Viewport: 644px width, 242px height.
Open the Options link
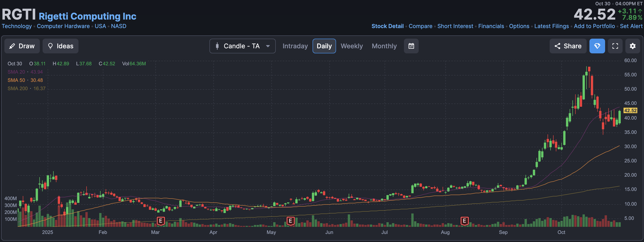(x=519, y=26)
